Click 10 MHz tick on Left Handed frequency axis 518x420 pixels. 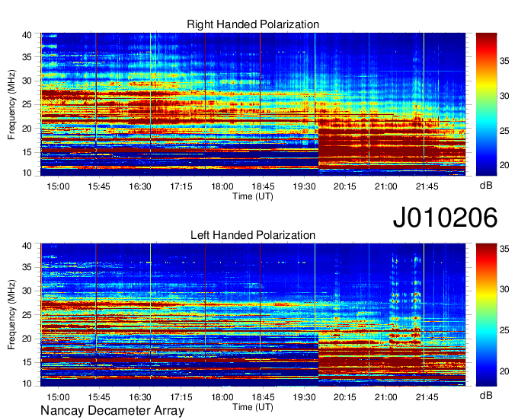click(x=27, y=383)
